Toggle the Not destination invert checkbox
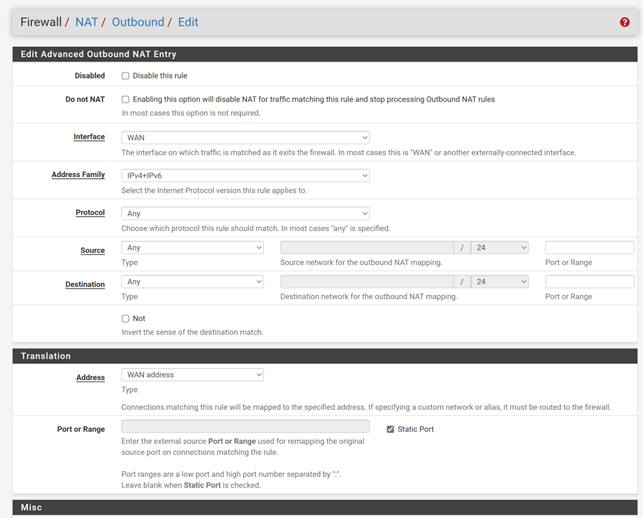643x518 pixels. 125,319
